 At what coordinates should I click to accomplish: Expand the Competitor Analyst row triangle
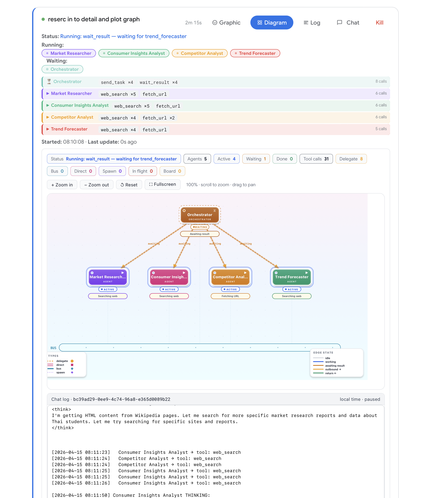pyautogui.click(x=48, y=117)
